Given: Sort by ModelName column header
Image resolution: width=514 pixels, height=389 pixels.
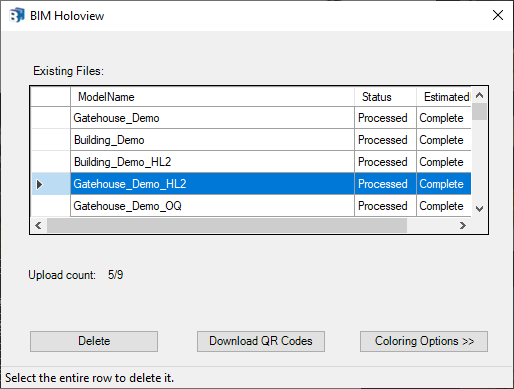Looking at the screenshot, I should pos(212,97).
